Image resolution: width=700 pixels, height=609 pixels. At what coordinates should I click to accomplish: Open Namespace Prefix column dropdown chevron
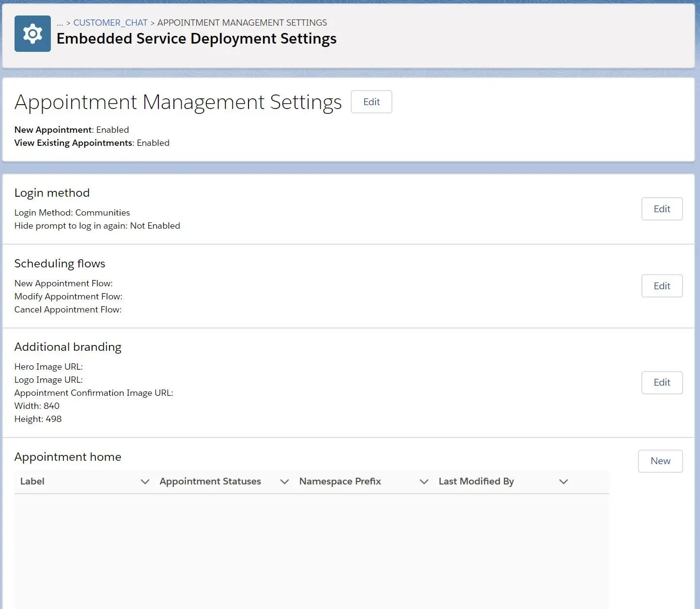[424, 482]
